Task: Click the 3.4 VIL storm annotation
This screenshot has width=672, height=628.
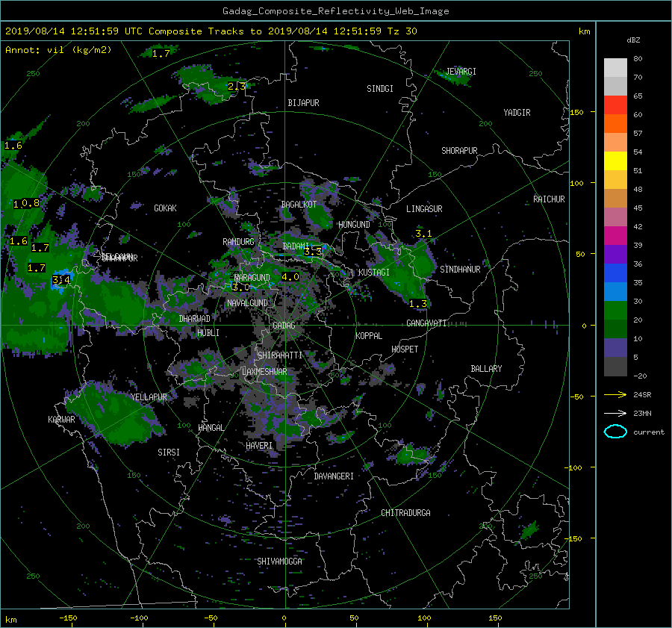Action: coord(61,280)
